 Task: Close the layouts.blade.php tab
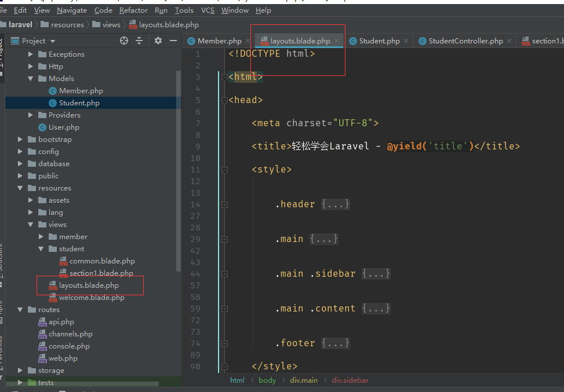click(336, 41)
